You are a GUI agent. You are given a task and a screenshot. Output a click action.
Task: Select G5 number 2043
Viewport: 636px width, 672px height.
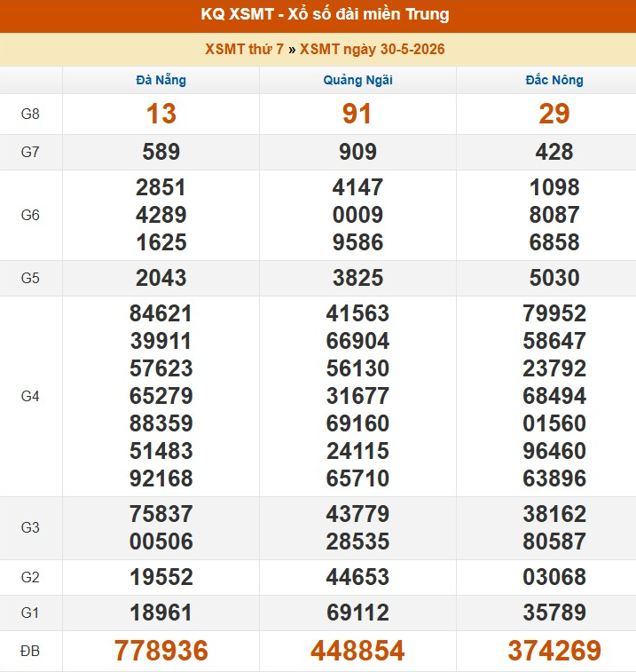pos(161,278)
